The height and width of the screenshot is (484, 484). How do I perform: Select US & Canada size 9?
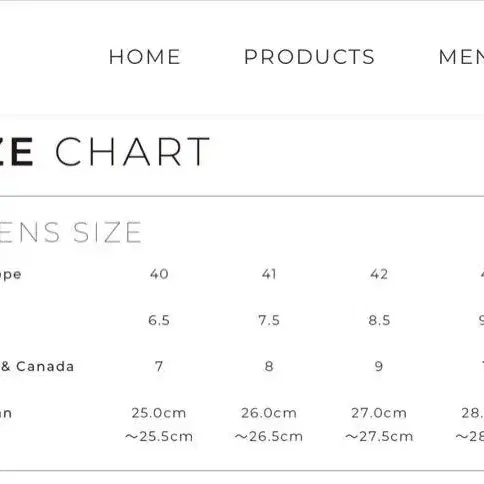pyautogui.click(x=379, y=367)
